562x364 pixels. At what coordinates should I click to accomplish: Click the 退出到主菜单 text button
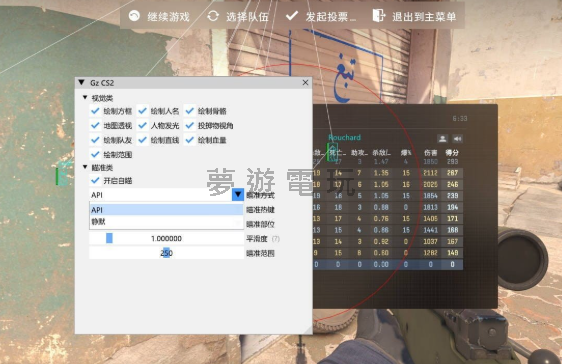424,16
